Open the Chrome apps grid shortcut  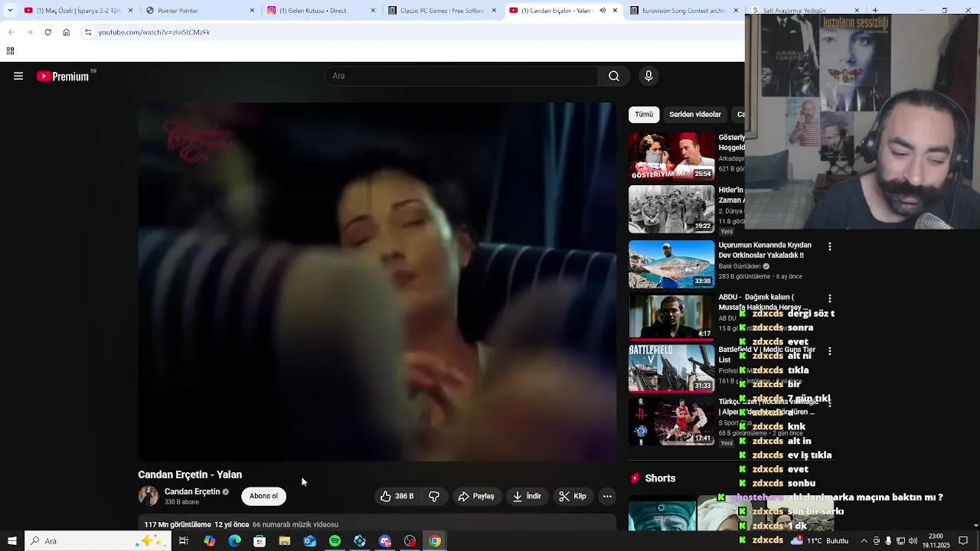pos(10,51)
